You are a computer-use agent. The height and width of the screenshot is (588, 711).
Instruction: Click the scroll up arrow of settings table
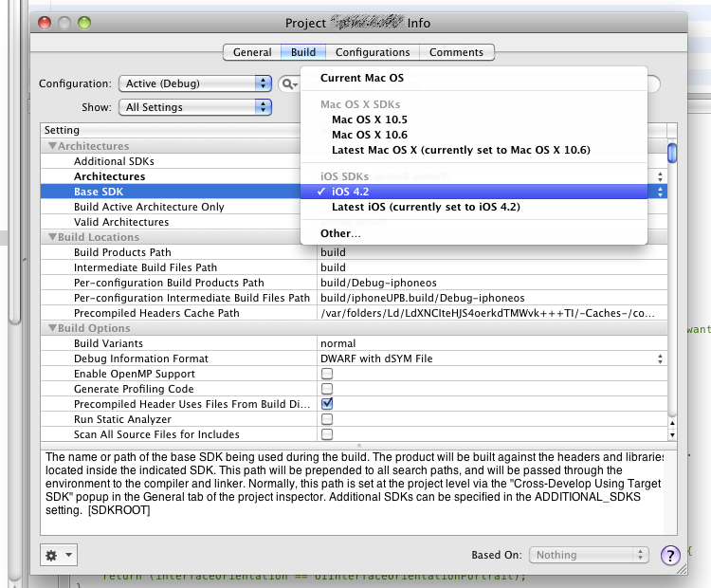672,423
